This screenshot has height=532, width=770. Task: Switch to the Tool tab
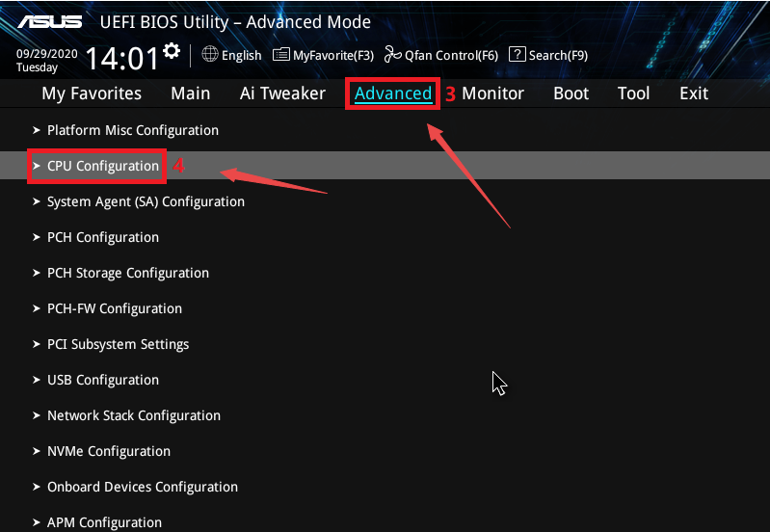click(633, 93)
